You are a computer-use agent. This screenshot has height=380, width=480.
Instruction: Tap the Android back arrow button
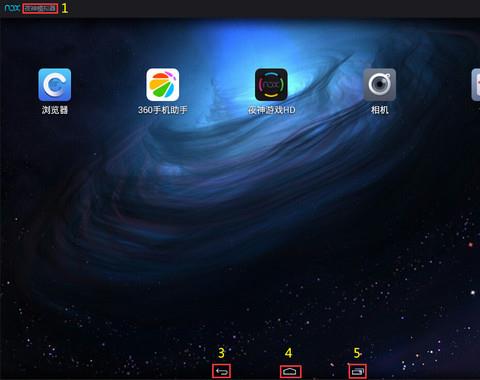tap(221, 371)
